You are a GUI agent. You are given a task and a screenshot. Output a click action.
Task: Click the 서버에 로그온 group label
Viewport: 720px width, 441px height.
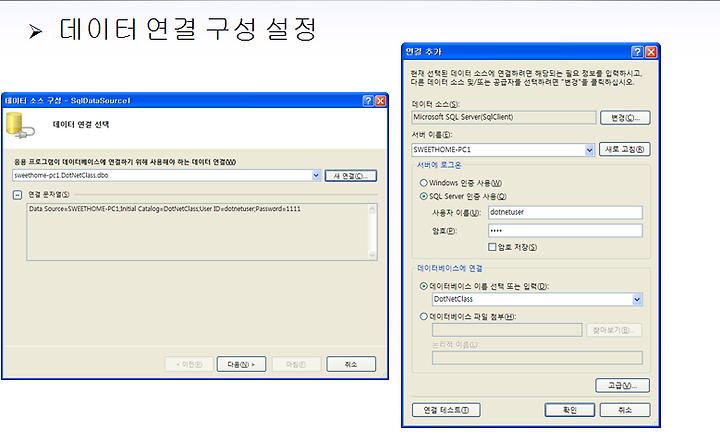pos(439,165)
